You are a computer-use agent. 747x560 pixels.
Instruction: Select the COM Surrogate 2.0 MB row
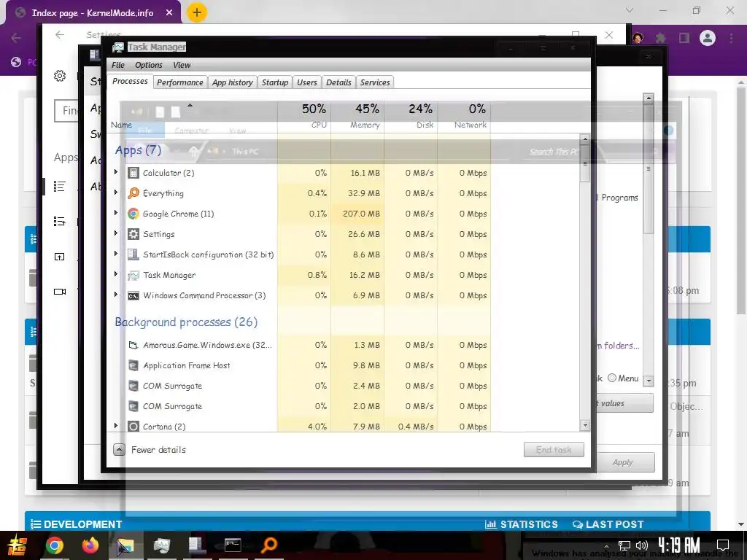(299, 407)
